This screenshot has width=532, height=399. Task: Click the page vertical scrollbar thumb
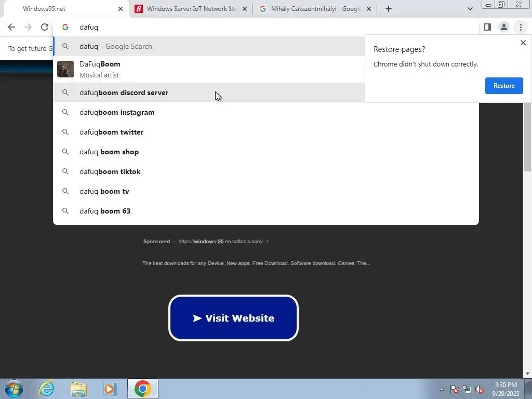coord(528,137)
